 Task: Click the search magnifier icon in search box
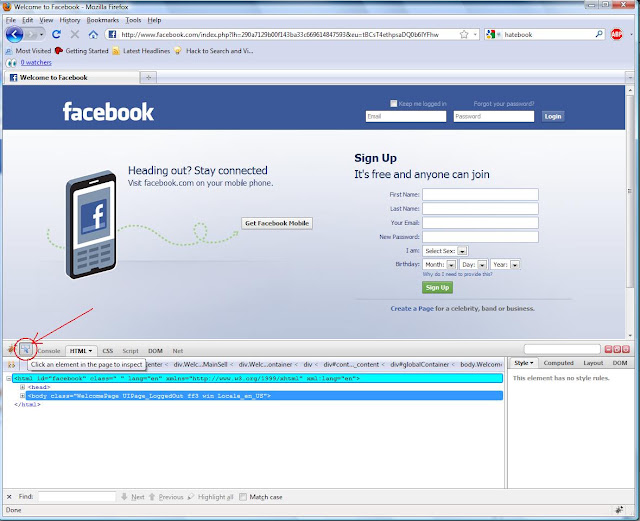coord(599,34)
